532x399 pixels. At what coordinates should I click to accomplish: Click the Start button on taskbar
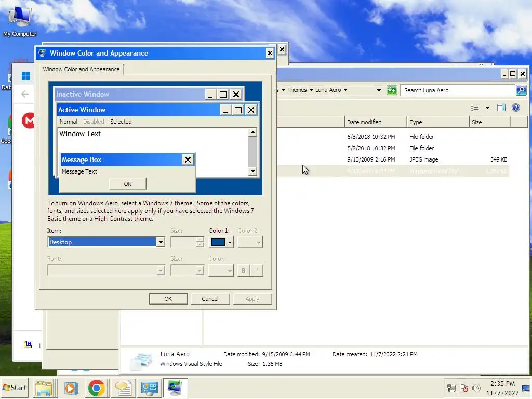tap(15, 388)
